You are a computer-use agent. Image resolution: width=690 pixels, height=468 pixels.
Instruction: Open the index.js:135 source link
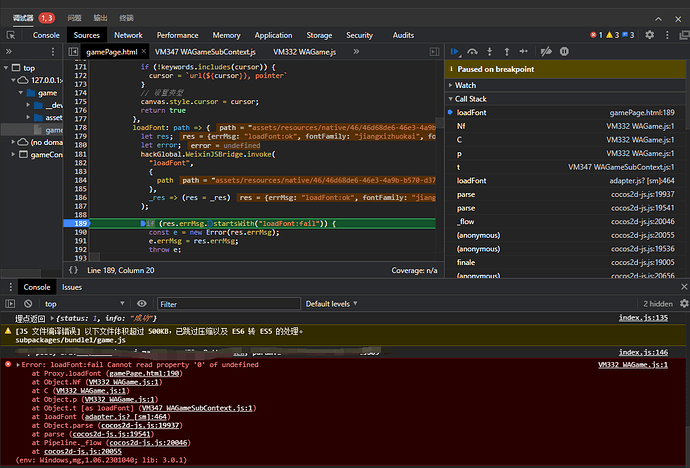tap(642, 318)
